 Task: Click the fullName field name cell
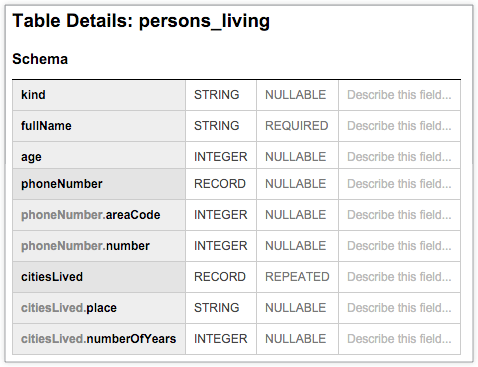pyautogui.click(x=99, y=126)
